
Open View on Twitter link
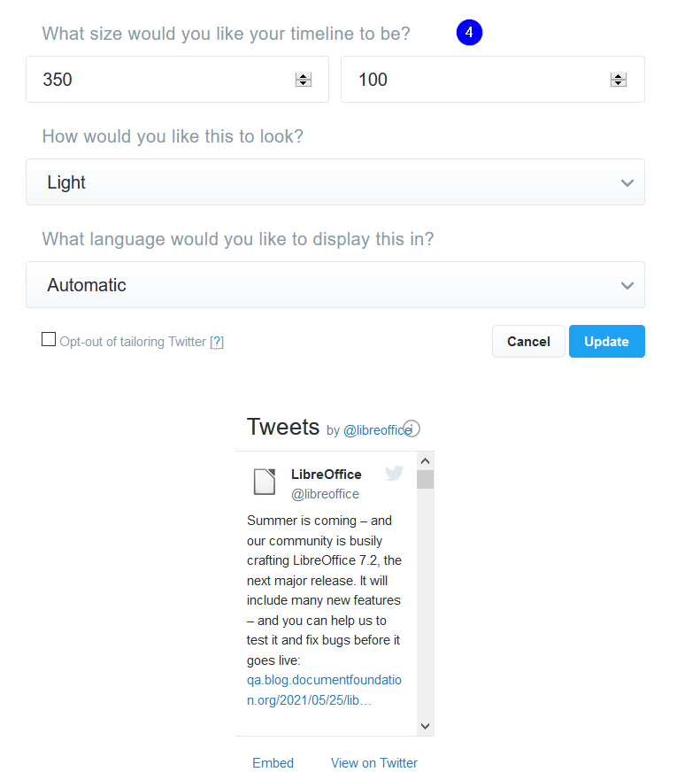pyautogui.click(x=374, y=762)
